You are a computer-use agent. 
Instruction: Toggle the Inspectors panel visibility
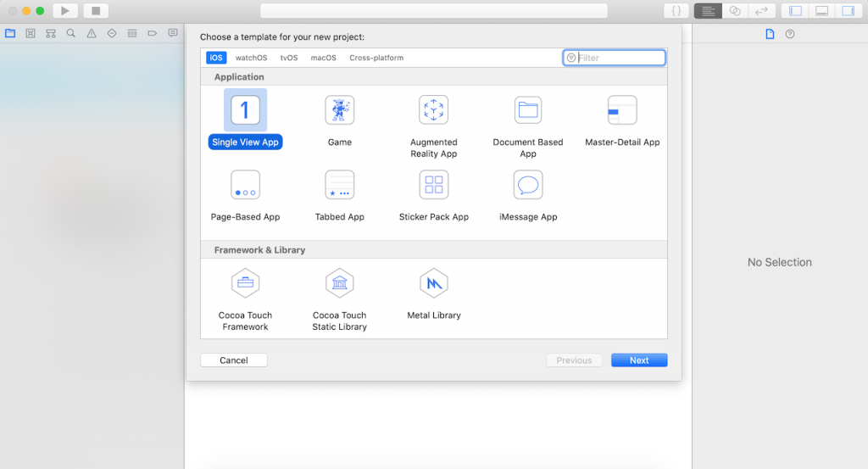tap(849, 10)
